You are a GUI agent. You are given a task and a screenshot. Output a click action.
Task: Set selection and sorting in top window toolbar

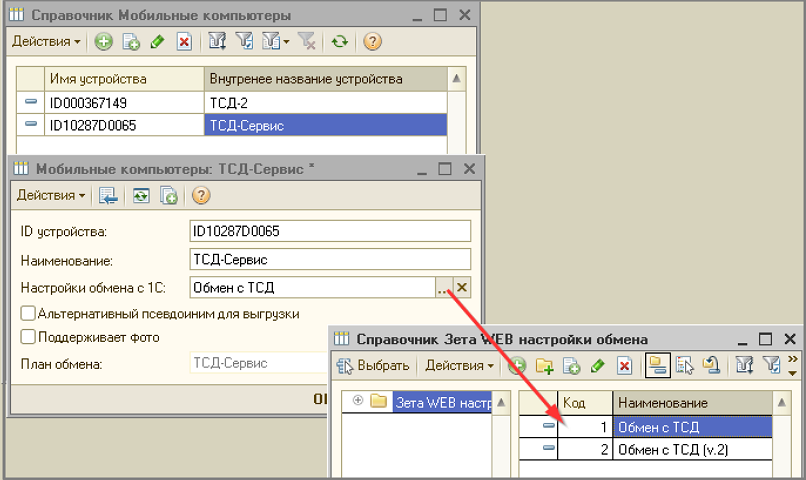217,42
